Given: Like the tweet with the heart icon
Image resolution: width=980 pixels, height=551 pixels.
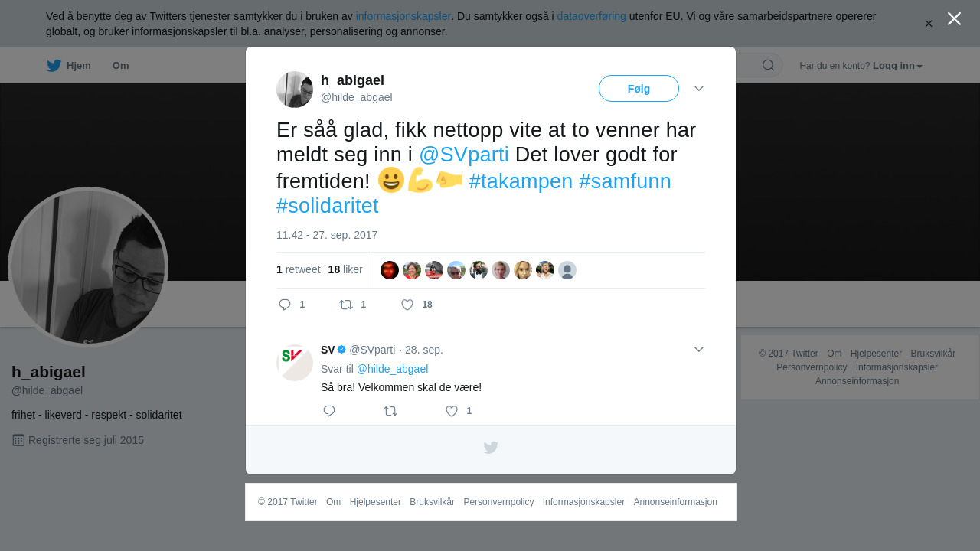Looking at the screenshot, I should [407, 305].
